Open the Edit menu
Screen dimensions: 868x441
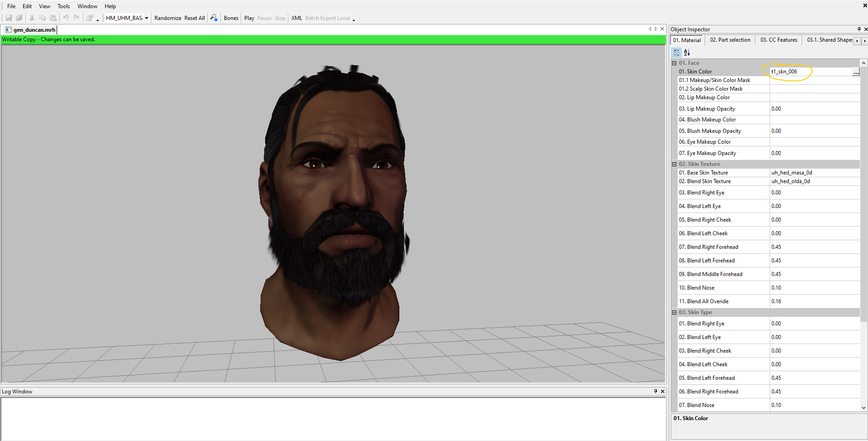point(27,6)
